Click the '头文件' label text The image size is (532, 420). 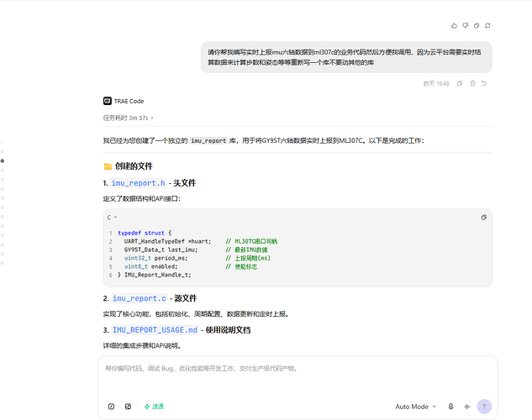point(184,183)
